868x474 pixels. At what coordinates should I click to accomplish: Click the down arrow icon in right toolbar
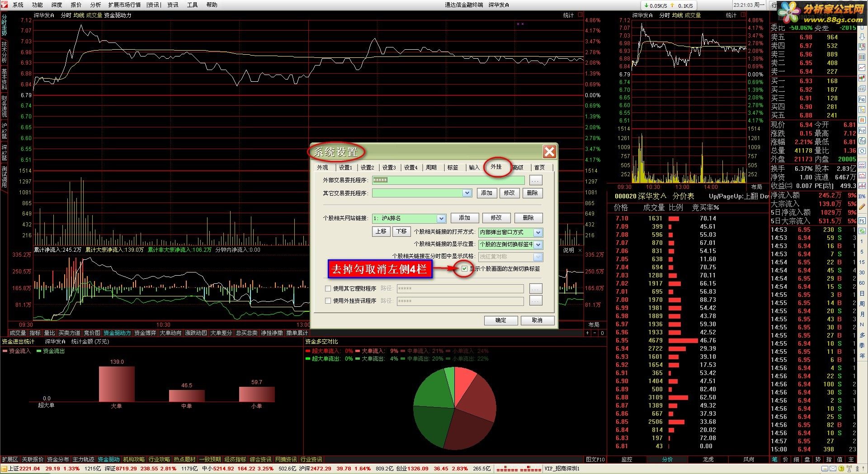[862, 37]
